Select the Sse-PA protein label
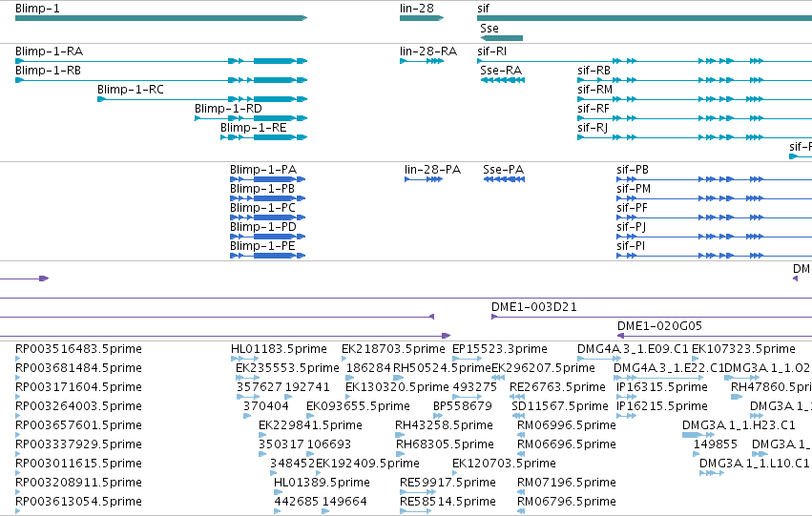Screen dimensions: 812x516 point(504,170)
